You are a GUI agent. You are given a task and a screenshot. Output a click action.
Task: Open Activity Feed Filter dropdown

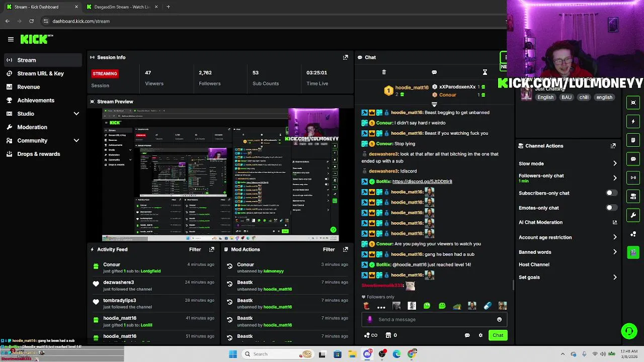(x=195, y=249)
